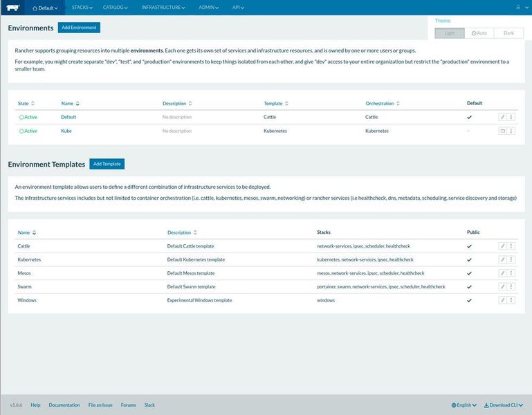The width and height of the screenshot is (532, 415).
Task: Click the Public checkmark for Mesos template
Action: click(x=469, y=273)
